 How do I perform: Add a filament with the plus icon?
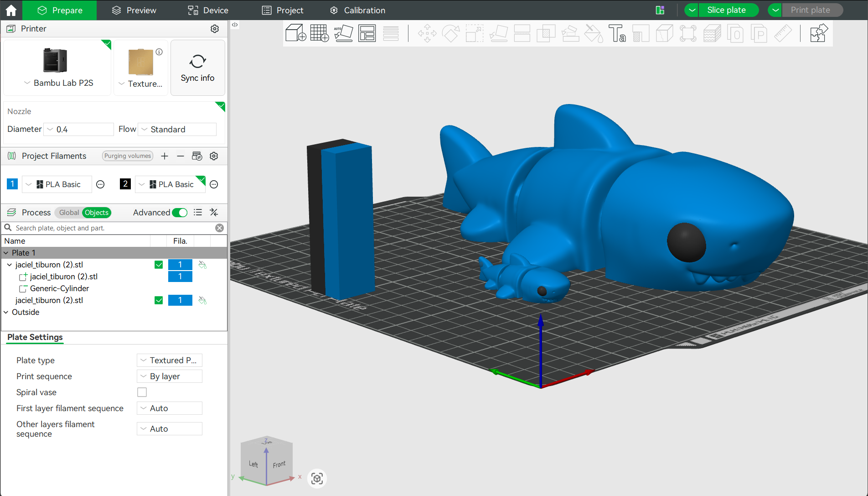165,156
